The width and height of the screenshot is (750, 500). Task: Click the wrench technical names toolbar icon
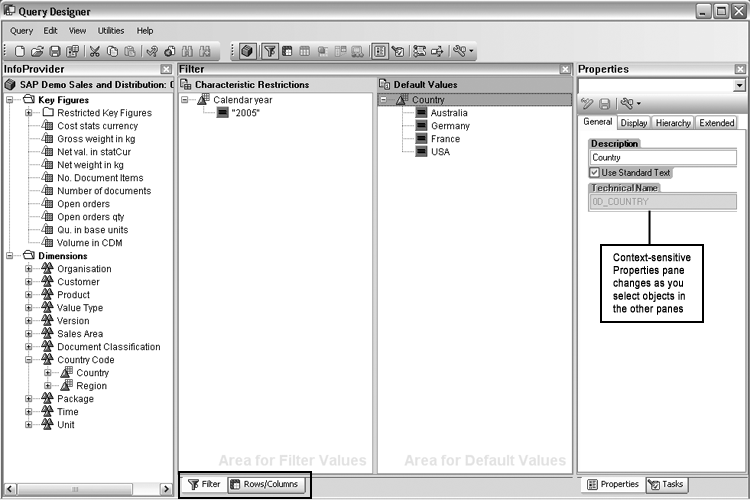(x=459, y=51)
